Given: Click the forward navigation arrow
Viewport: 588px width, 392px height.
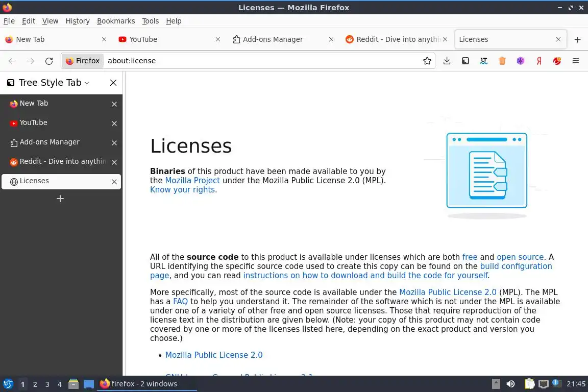Looking at the screenshot, I should [x=31, y=61].
